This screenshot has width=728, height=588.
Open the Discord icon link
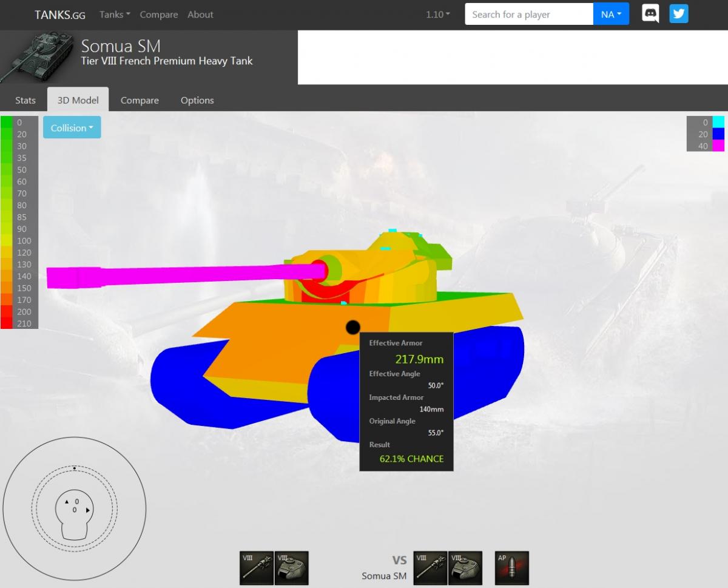pos(650,14)
